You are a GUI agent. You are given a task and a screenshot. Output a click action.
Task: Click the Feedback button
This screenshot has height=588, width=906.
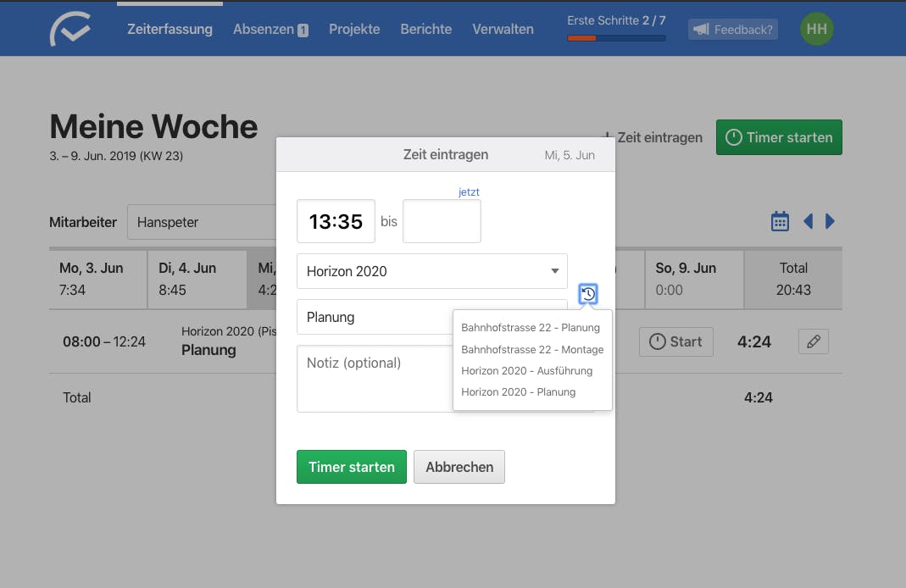732,30
